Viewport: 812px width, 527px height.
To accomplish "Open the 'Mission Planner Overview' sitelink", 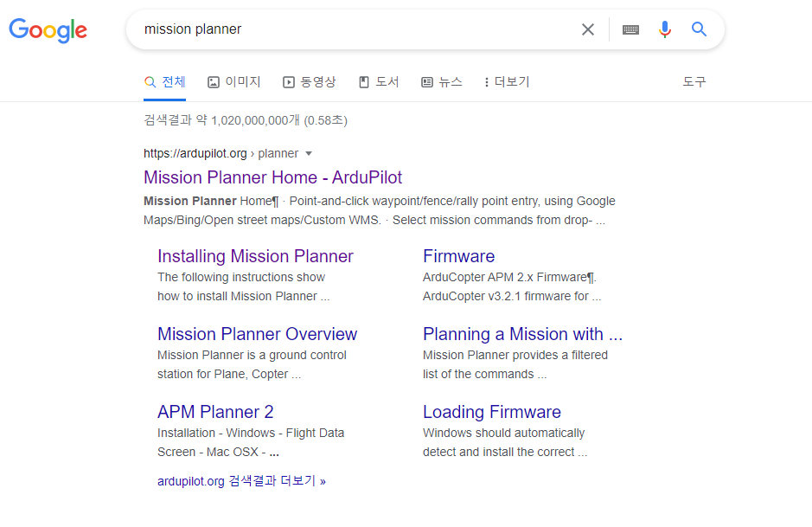I will 258,334.
